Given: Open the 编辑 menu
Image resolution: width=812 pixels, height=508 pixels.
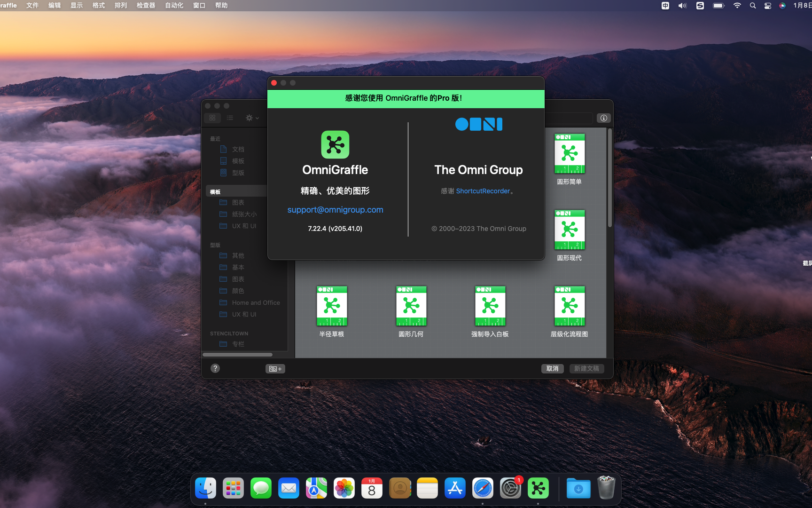Looking at the screenshot, I should coord(55,6).
